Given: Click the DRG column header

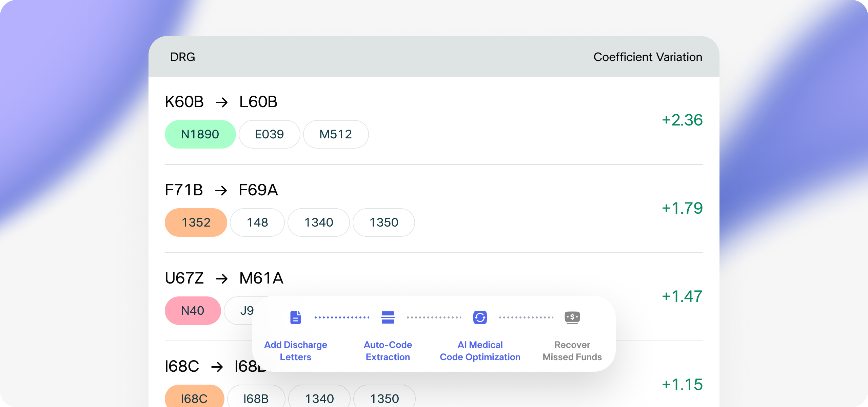Looking at the screenshot, I should (182, 57).
